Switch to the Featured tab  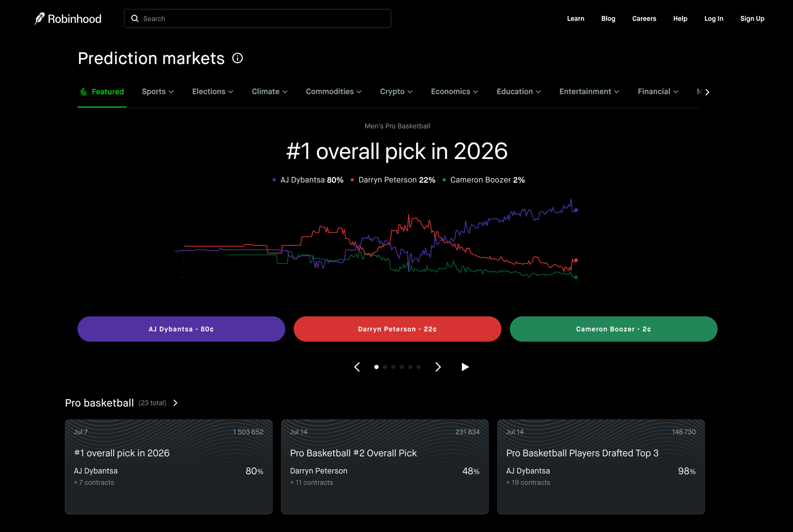click(x=102, y=92)
